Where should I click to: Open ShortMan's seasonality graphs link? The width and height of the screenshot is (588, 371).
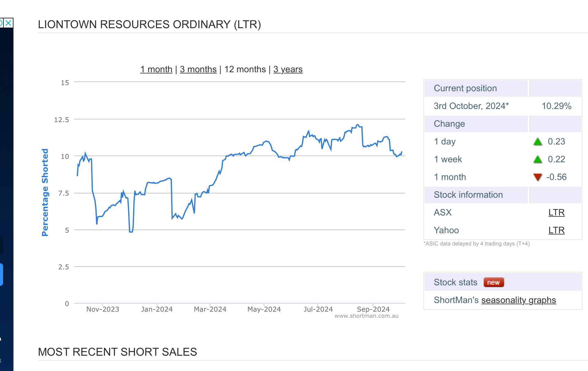519,300
